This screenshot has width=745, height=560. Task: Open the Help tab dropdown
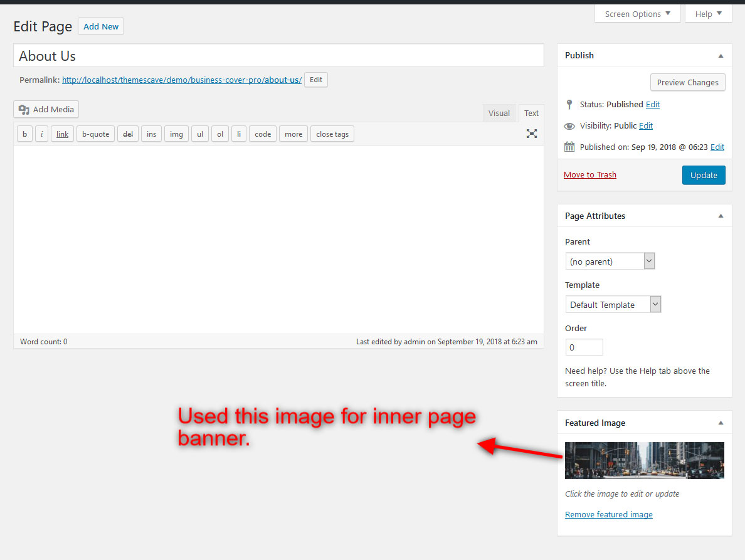click(x=708, y=14)
